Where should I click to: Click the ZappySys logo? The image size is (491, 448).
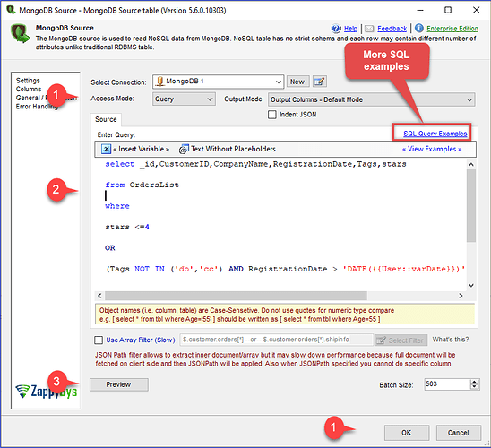(x=47, y=391)
